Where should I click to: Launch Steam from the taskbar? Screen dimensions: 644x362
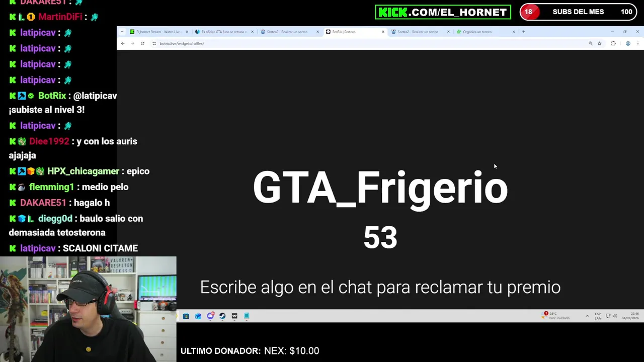tap(222, 316)
